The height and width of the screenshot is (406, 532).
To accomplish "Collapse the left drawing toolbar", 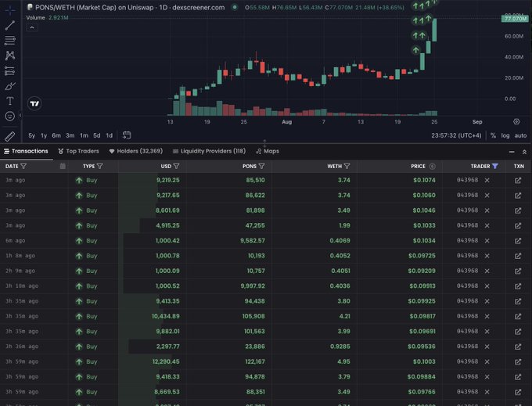I will [20, 115].
